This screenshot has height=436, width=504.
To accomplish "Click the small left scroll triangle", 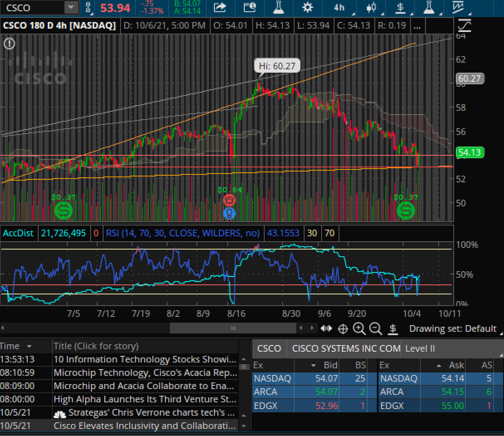I will click(301, 328).
